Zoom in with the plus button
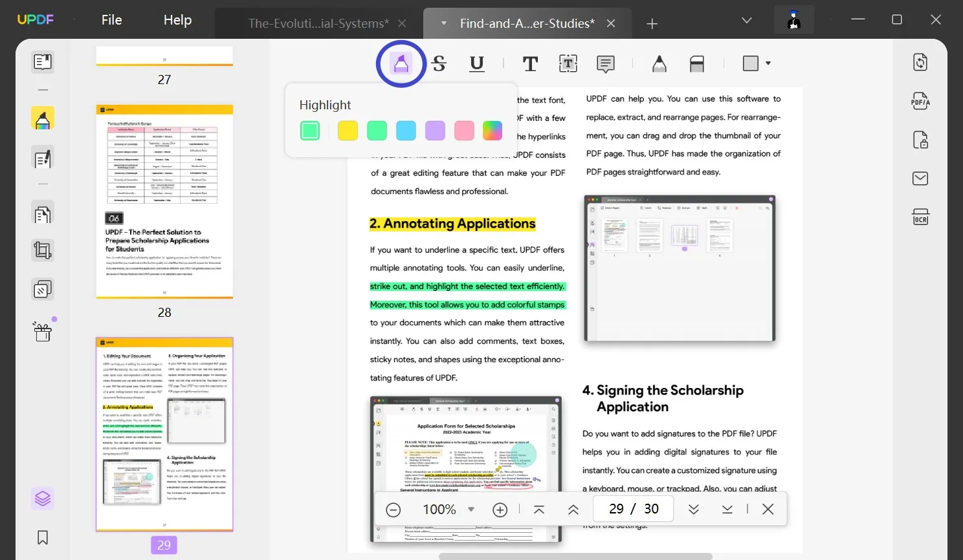This screenshot has width=963, height=560. 500,510
